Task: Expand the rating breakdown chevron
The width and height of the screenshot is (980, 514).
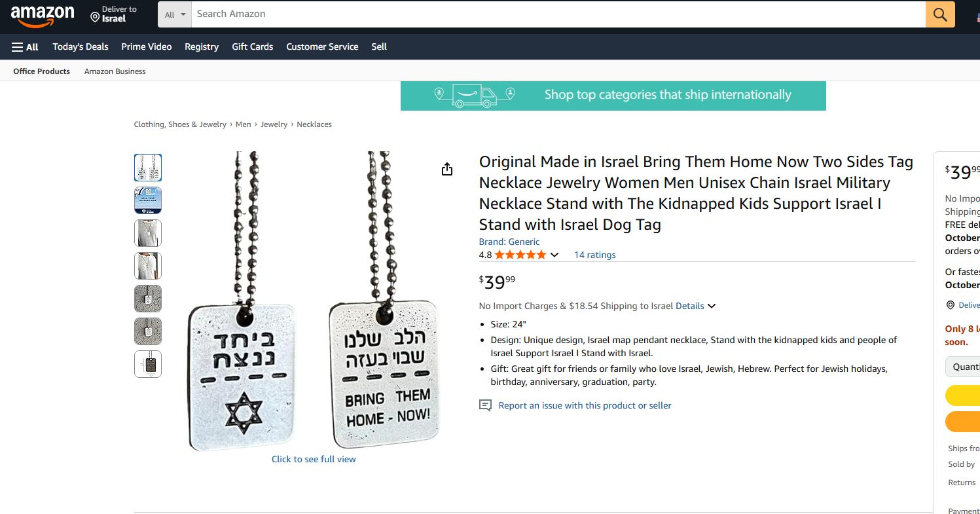Action: 554,255
